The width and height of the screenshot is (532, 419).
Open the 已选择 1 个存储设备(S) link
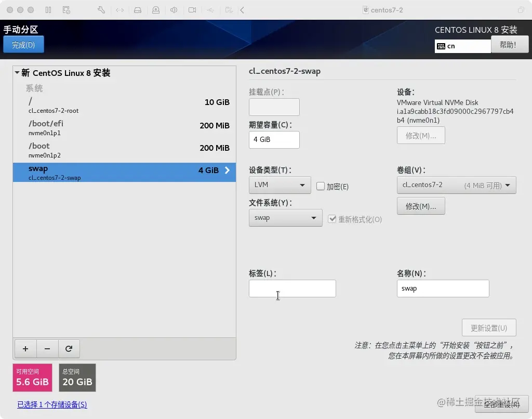click(x=52, y=404)
